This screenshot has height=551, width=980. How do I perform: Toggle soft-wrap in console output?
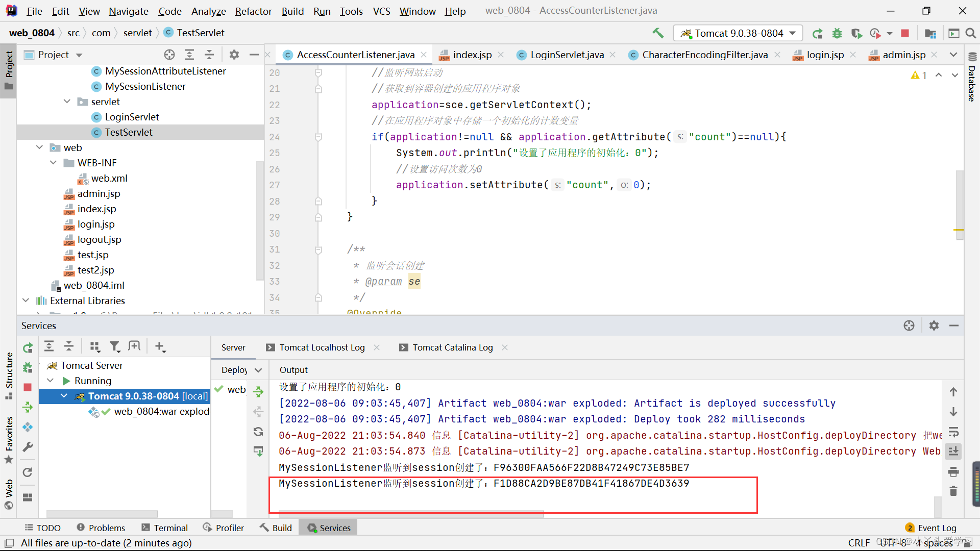[953, 432]
